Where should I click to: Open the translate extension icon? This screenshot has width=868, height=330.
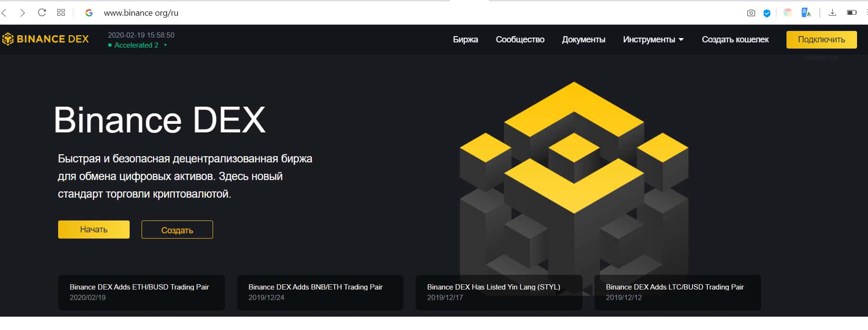click(806, 12)
